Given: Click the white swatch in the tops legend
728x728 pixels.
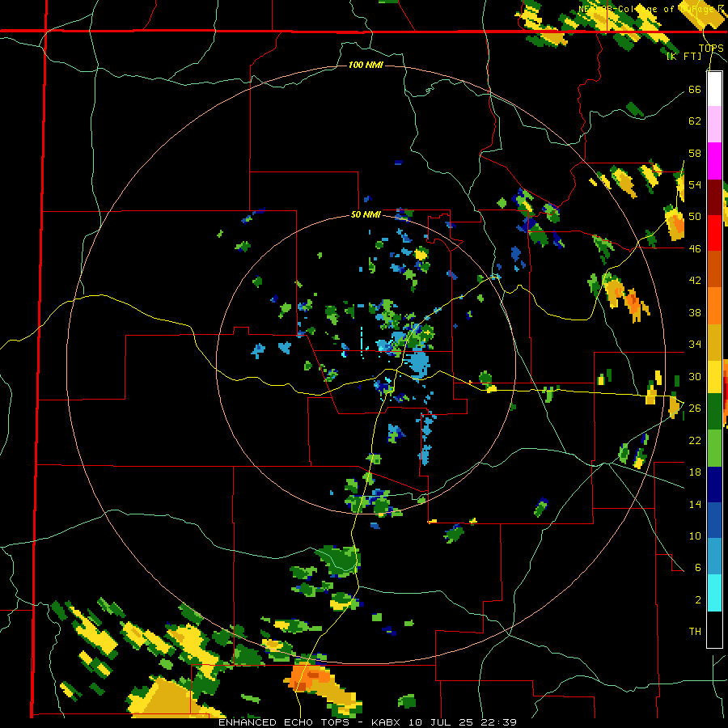Looking at the screenshot, I should (x=714, y=89).
